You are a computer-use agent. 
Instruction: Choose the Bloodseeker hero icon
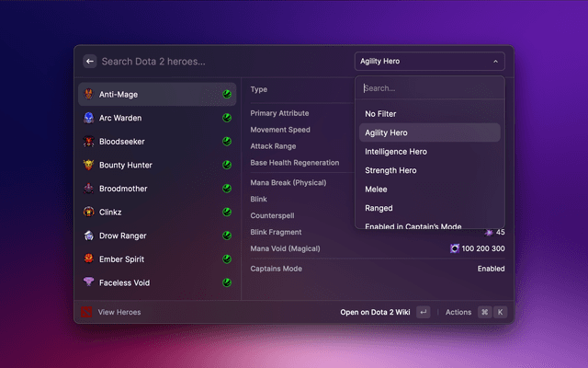[88, 142]
